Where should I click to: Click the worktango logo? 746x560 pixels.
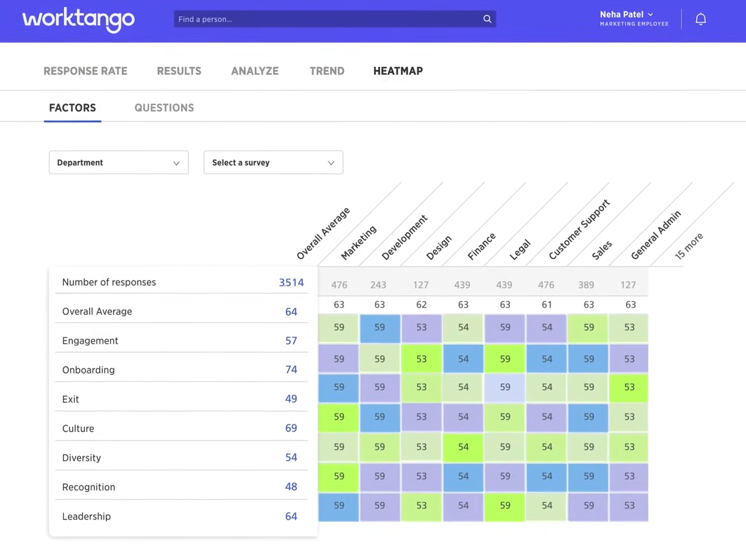(x=78, y=19)
